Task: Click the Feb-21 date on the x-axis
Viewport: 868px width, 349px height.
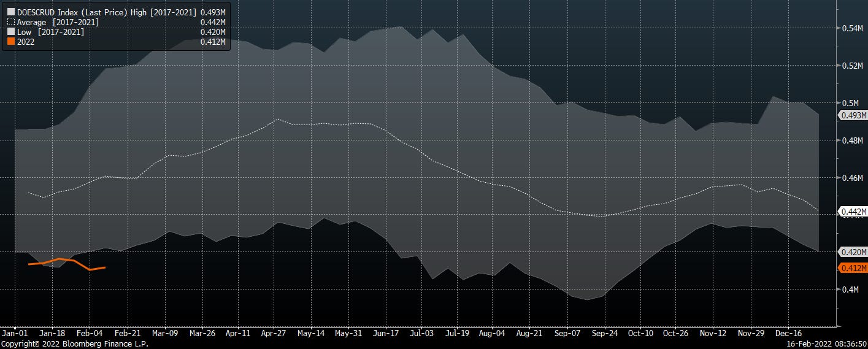Action: [126, 333]
